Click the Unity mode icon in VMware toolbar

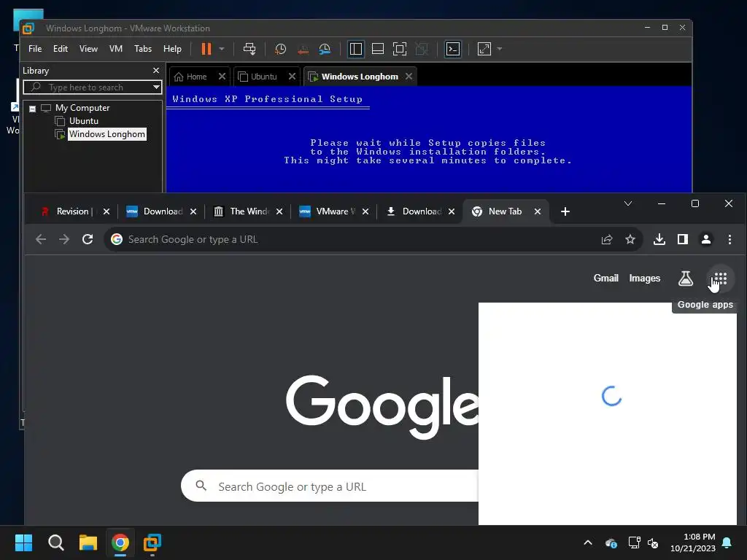click(x=422, y=49)
